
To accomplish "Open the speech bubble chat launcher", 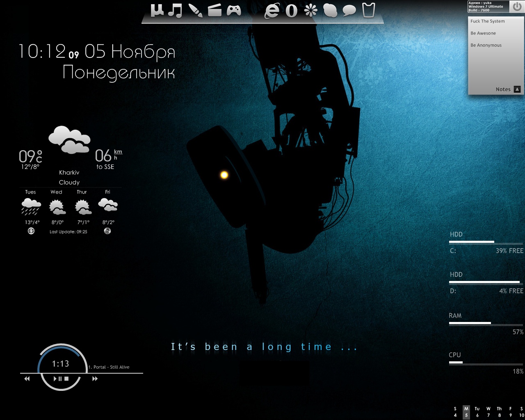I will coord(349,11).
